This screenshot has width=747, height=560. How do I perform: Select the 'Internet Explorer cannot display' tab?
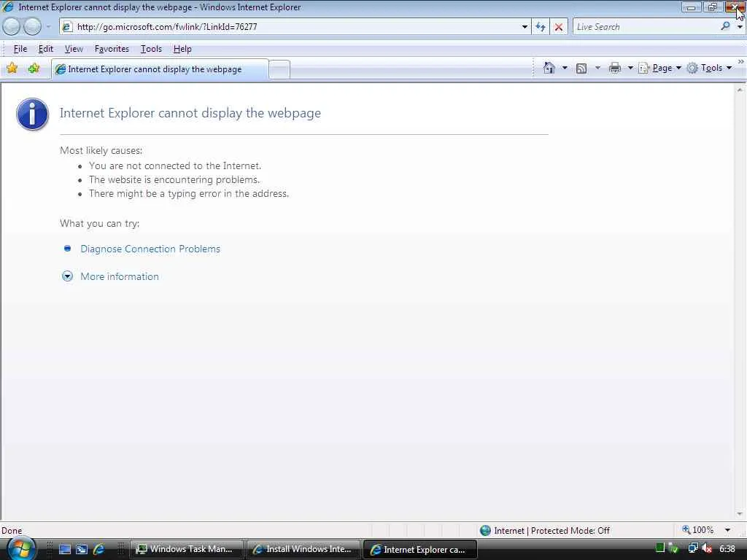click(160, 69)
